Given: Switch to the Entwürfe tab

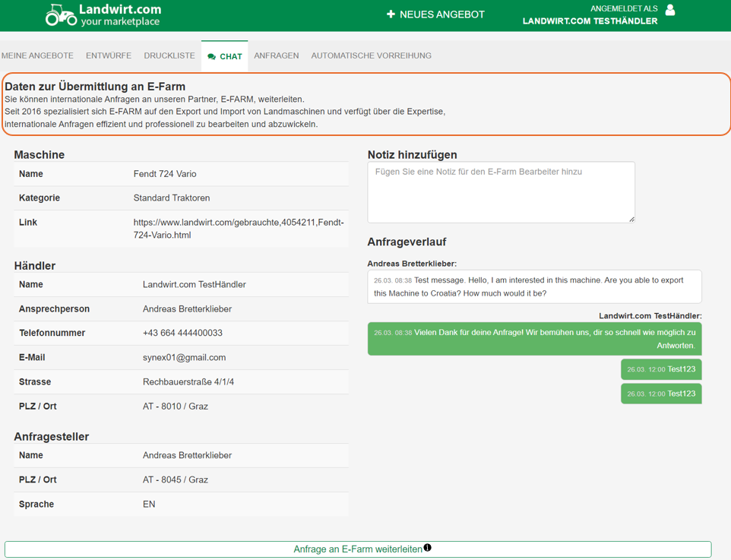Looking at the screenshot, I should pos(109,55).
